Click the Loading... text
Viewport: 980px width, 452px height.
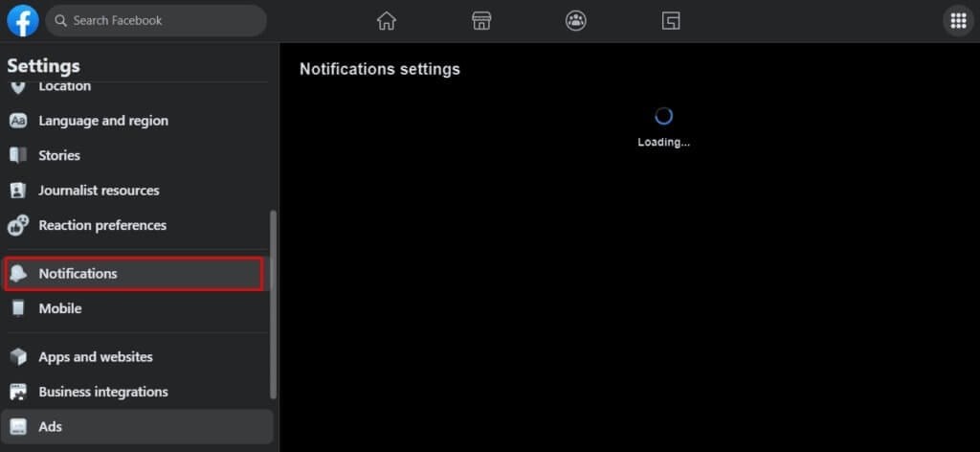[664, 142]
